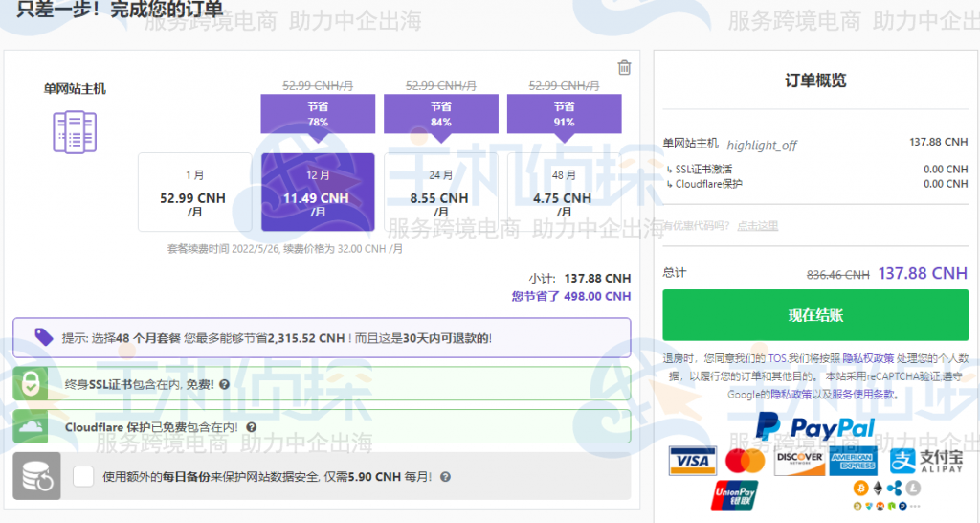This screenshot has width=980, height=523.
Task: Click the single website hosting server icon
Action: (x=75, y=131)
